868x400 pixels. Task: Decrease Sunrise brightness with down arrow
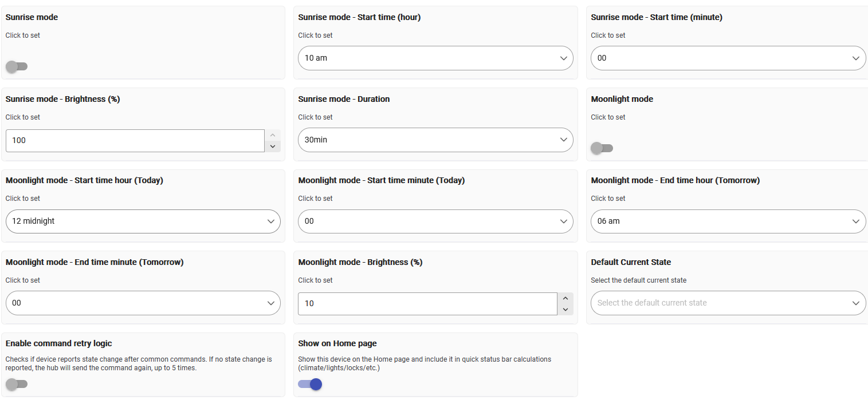273,146
